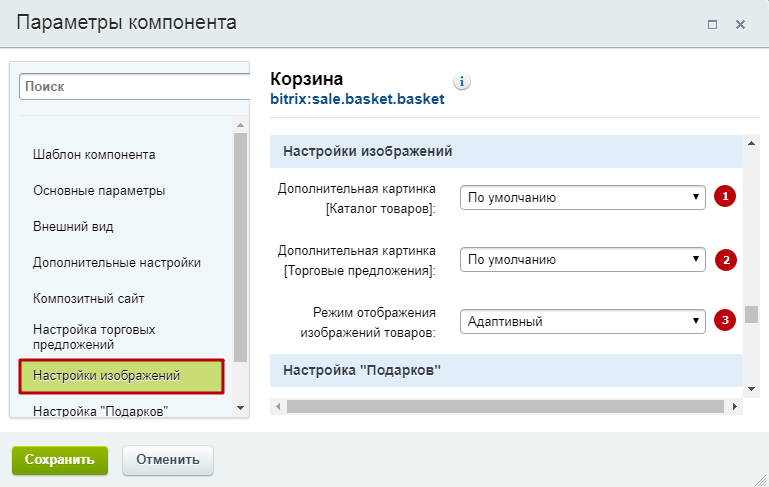Viewport: 769px width, 487px height.
Task: Click the info icon next to Корзина
Action: click(462, 82)
